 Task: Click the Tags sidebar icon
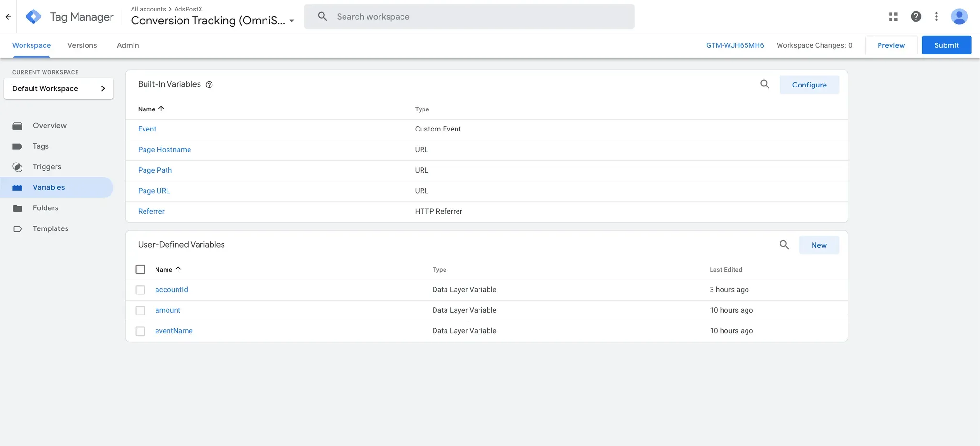click(18, 146)
